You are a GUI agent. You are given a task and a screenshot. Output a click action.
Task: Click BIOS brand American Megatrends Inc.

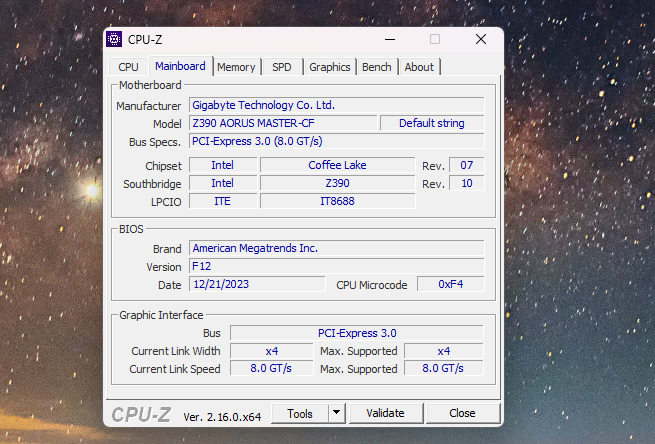coord(337,248)
